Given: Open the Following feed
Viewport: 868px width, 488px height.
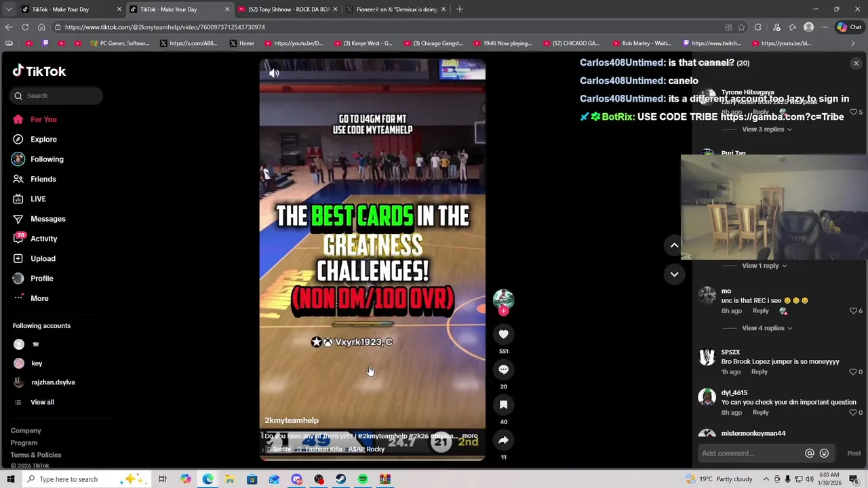Looking at the screenshot, I should (x=47, y=159).
